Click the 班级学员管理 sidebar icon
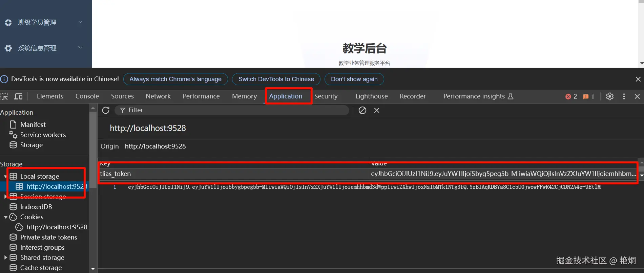The height and width of the screenshot is (273, 644). click(8, 23)
